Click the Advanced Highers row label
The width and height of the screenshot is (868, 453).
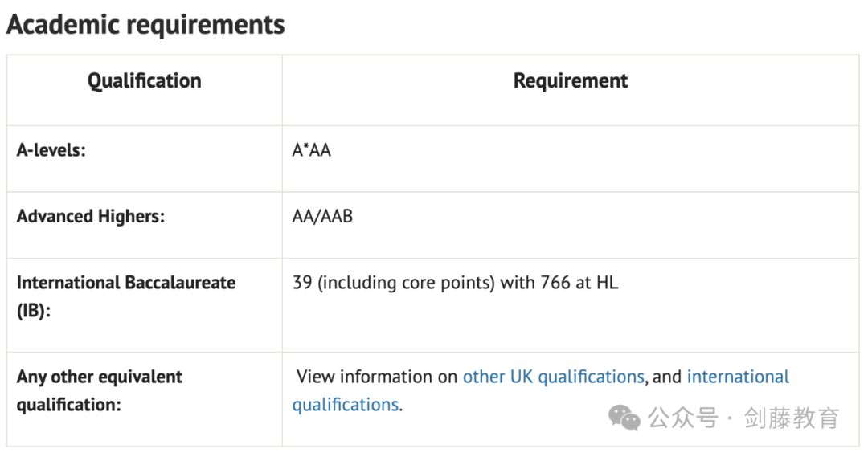[x=91, y=216]
